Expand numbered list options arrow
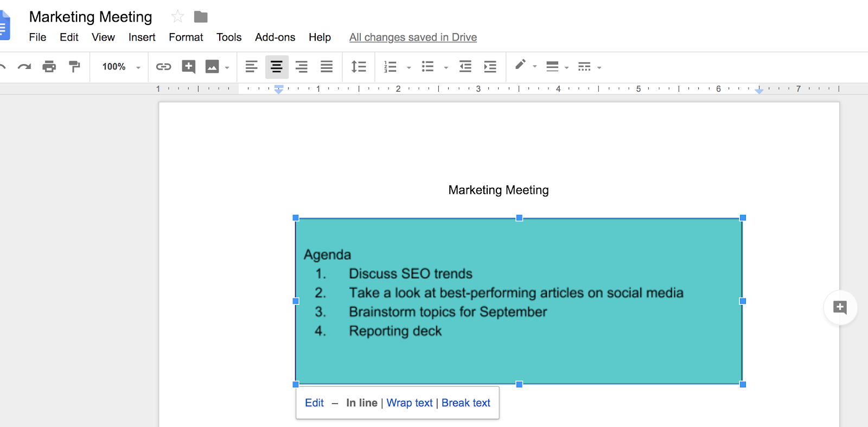Image resolution: width=868 pixels, height=427 pixels. pyautogui.click(x=409, y=68)
